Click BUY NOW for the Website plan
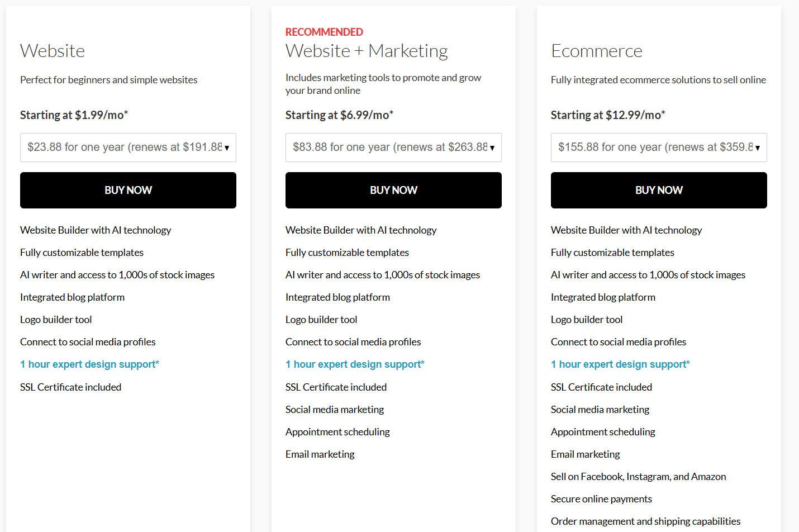The image size is (799, 532). pyautogui.click(x=128, y=190)
